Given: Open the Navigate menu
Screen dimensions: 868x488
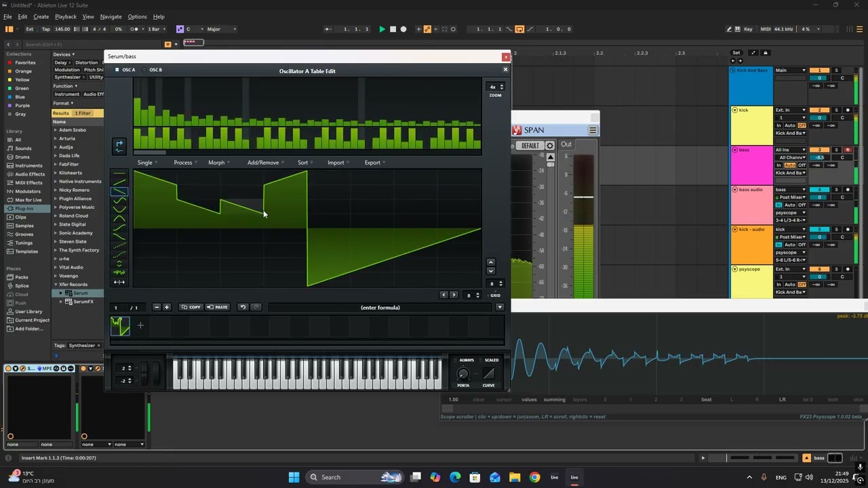Looking at the screenshot, I should (x=111, y=16).
